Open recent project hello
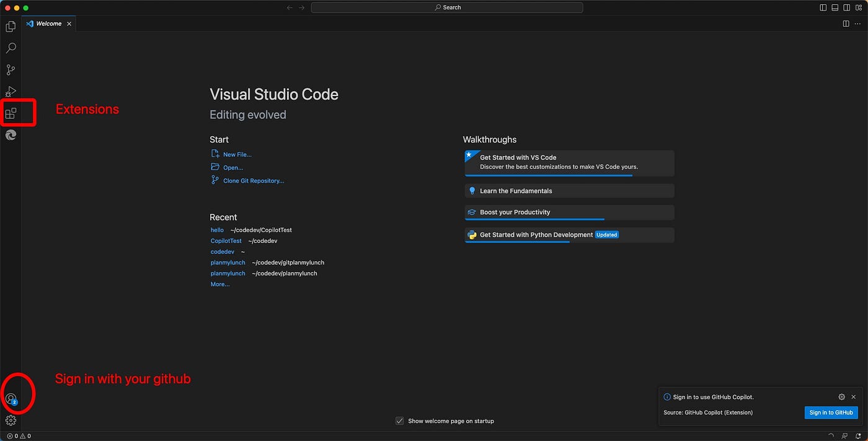 tap(217, 230)
